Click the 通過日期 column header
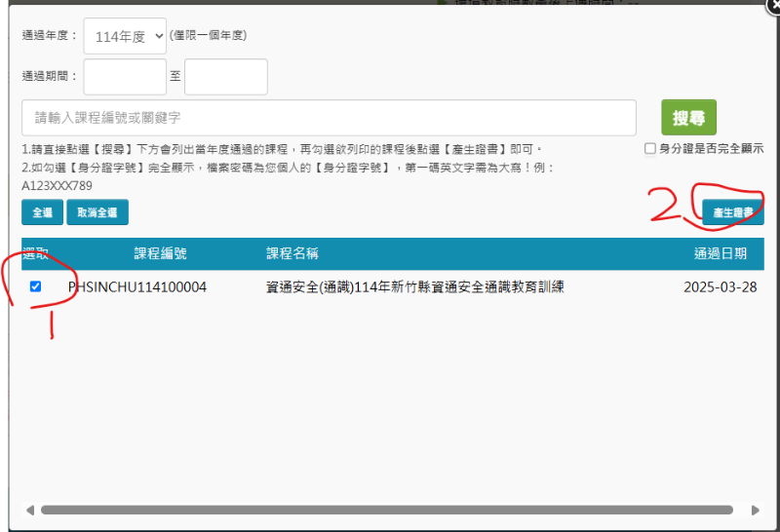This screenshot has height=532, width=780. (x=721, y=253)
